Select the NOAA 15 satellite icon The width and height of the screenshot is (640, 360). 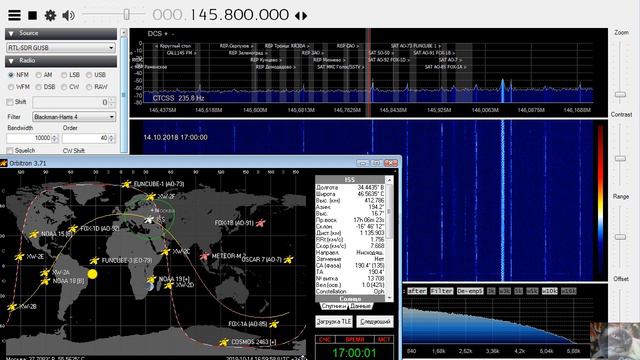(34, 234)
